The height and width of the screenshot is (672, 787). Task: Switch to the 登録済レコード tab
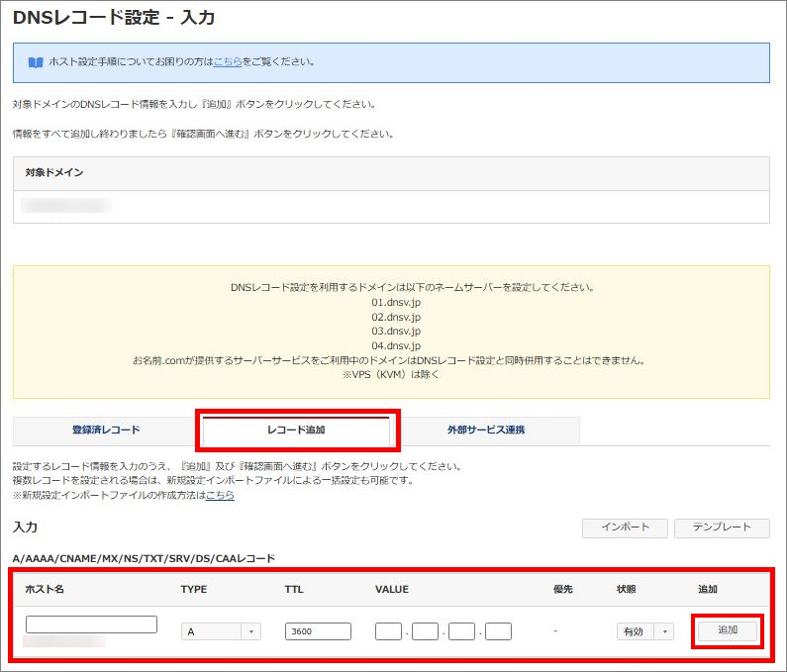pos(106,430)
